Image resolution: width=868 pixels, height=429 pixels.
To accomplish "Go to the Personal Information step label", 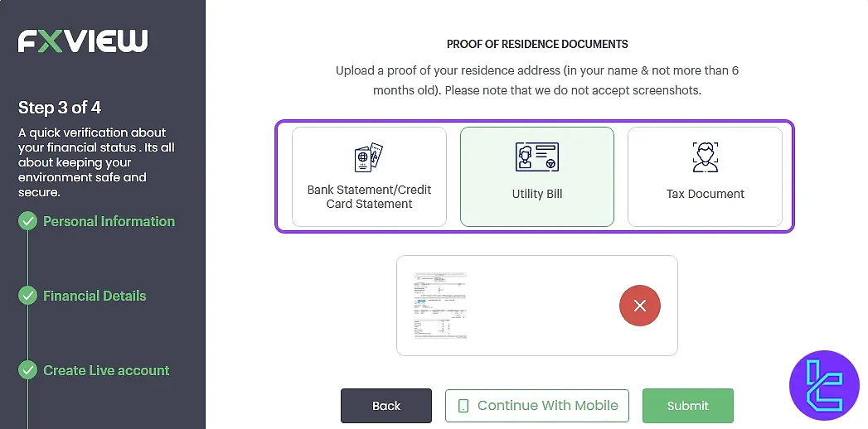I will 109,221.
